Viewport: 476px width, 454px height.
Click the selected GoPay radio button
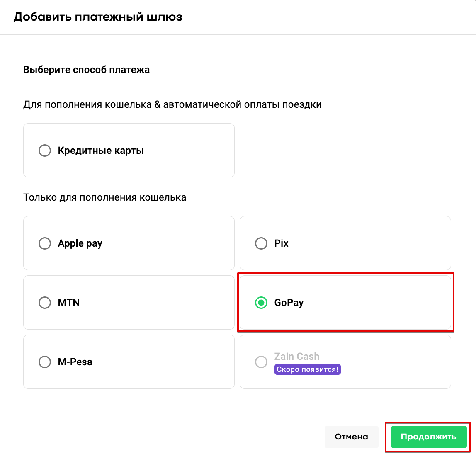tap(261, 303)
